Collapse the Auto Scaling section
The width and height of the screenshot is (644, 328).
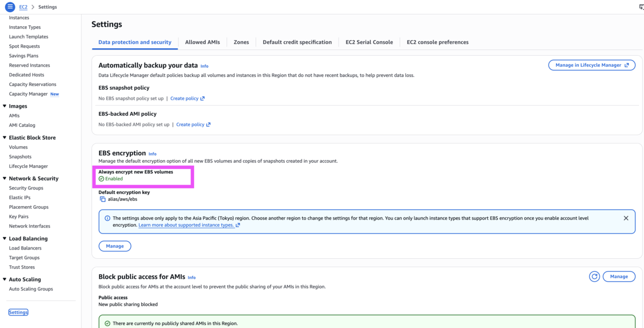pyautogui.click(x=5, y=279)
